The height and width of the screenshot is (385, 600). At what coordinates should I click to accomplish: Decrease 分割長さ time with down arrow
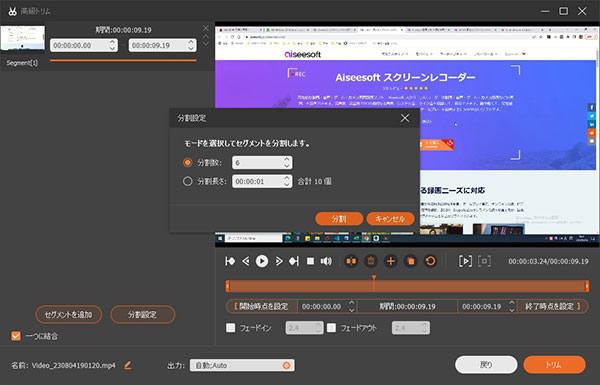(287, 184)
